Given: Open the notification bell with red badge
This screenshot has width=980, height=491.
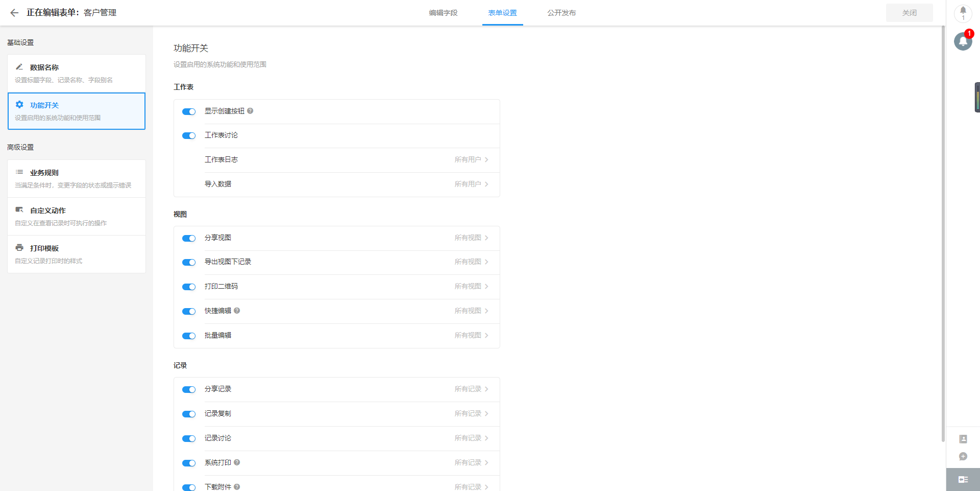Looking at the screenshot, I should click(x=963, y=41).
